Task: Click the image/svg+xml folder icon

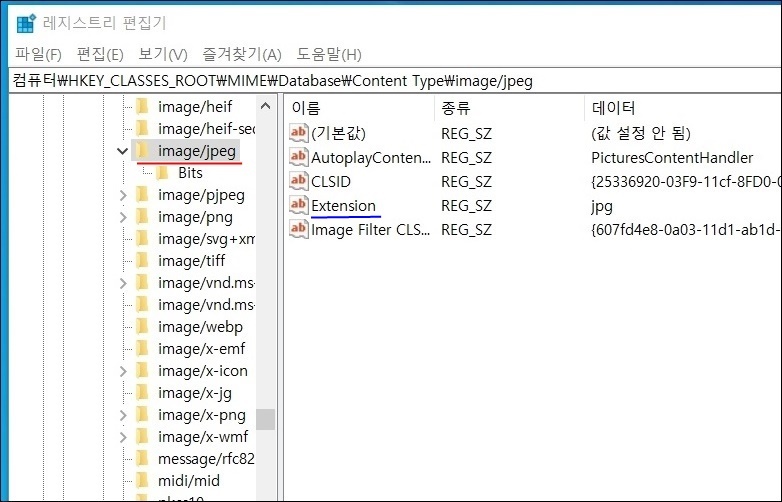Action: (x=143, y=239)
